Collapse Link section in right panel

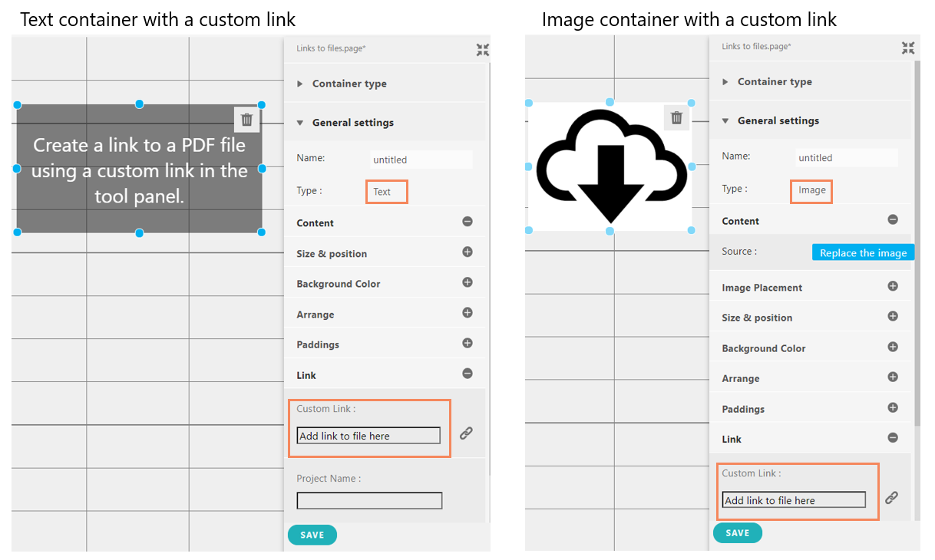[893, 437]
